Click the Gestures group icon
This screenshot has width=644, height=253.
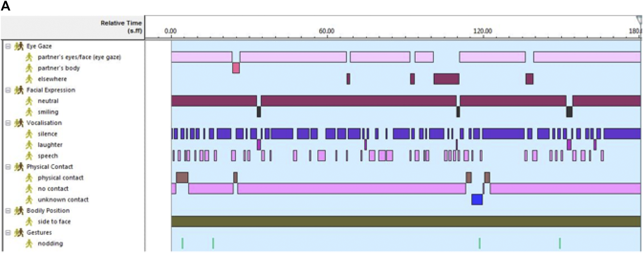pyautogui.click(x=19, y=233)
